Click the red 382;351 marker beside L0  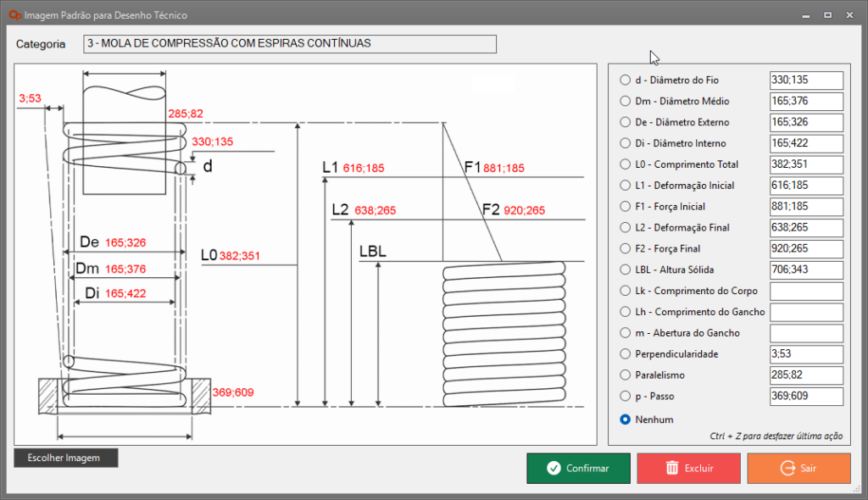[240, 255]
